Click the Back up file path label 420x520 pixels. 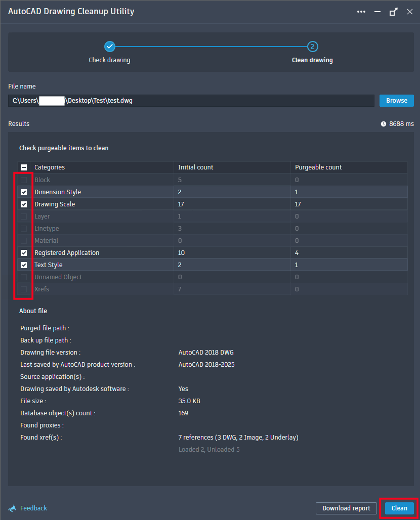pos(46,340)
